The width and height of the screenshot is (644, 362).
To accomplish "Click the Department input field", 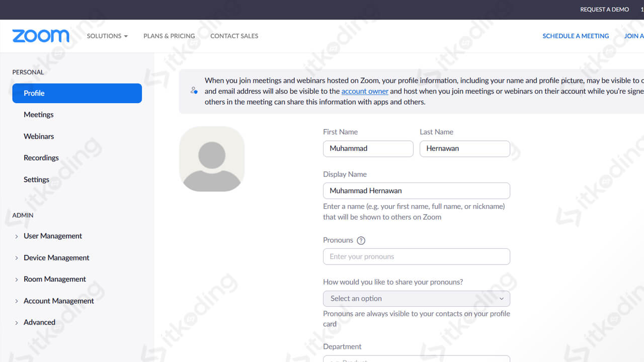I will [x=417, y=359].
